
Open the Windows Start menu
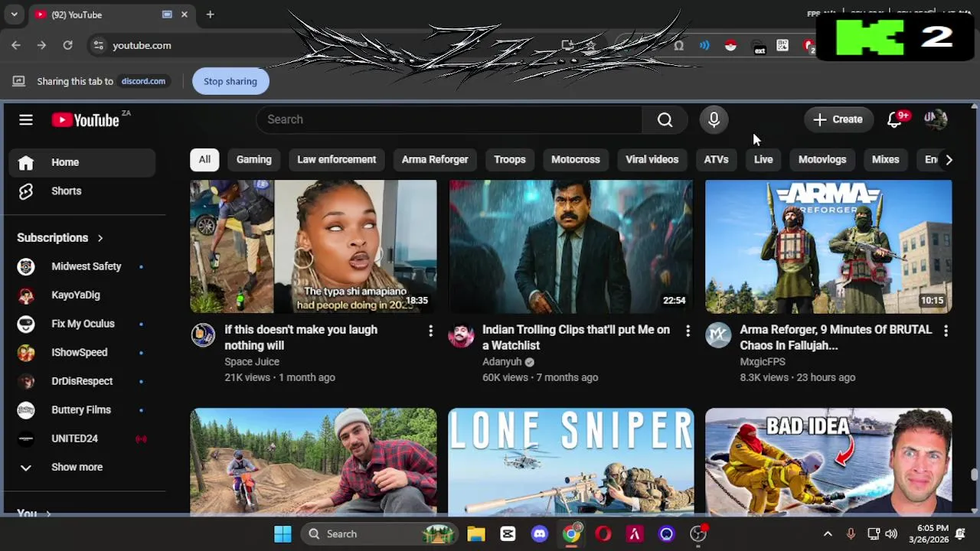(x=283, y=534)
